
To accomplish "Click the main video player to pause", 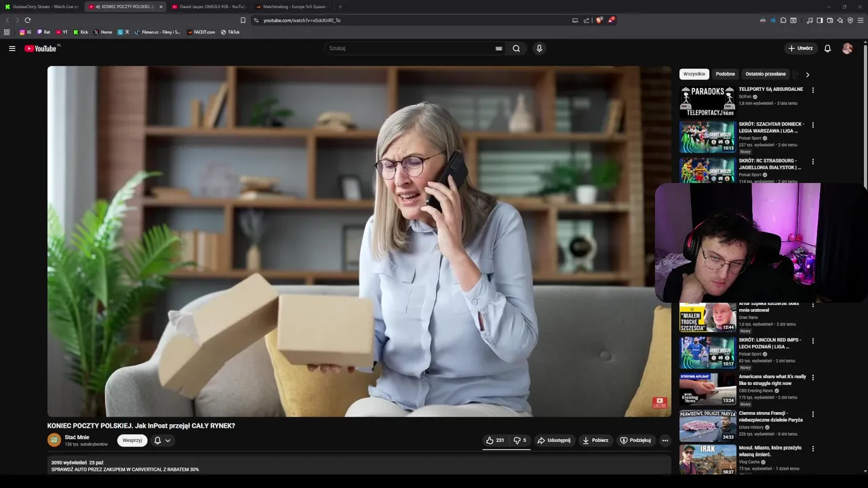I will [359, 241].
